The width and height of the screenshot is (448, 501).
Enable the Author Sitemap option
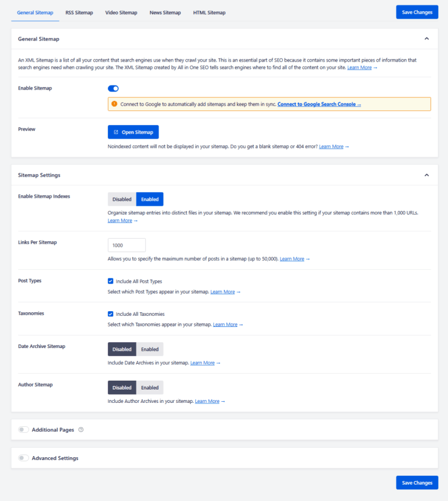click(150, 388)
